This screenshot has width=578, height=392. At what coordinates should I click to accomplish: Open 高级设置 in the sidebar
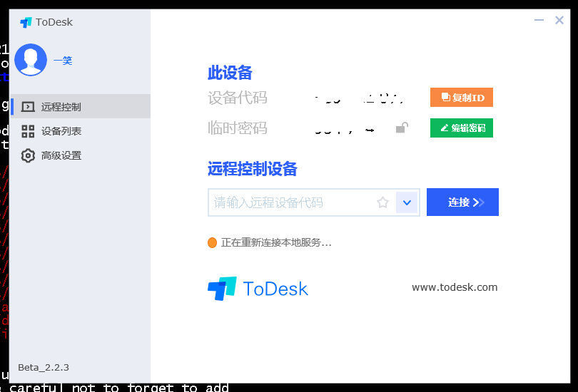coord(81,155)
